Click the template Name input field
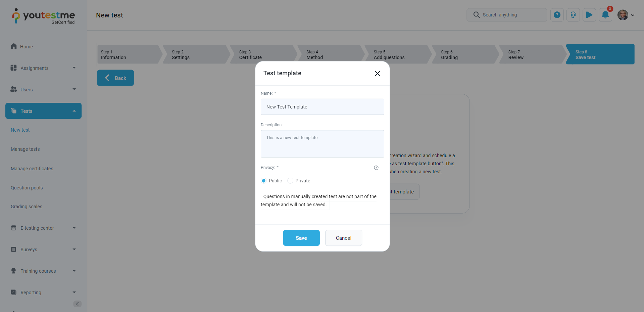Viewport: 644px width, 312px height. click(x=322, y=107)
